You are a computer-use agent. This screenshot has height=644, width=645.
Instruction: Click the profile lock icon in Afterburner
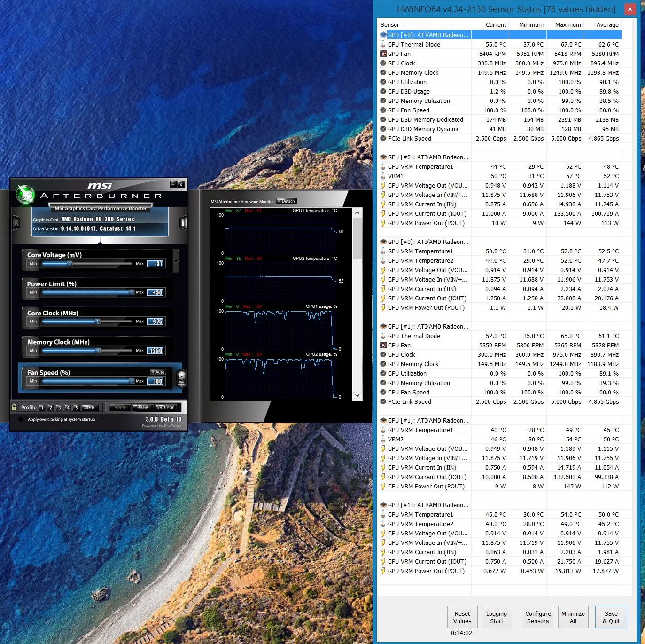[x=14, y=407]
